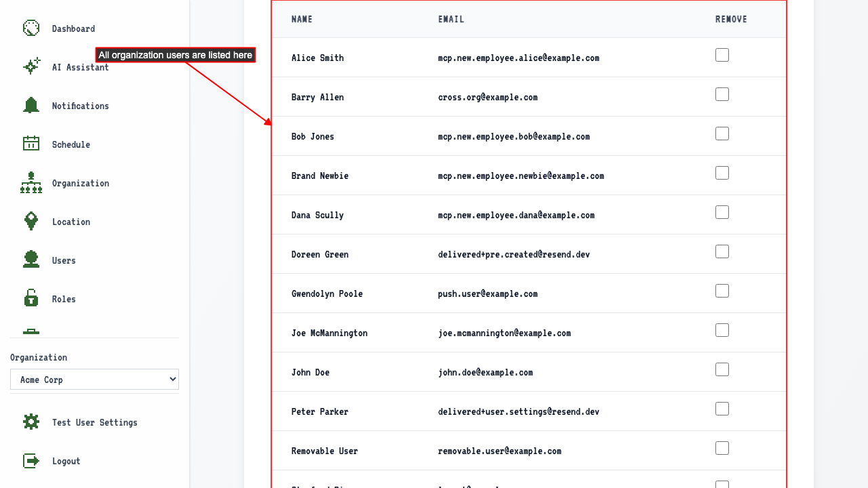Click email push.user@example.com
The image size is (868, 488).
pyautogui.click(x=488, y=293)
